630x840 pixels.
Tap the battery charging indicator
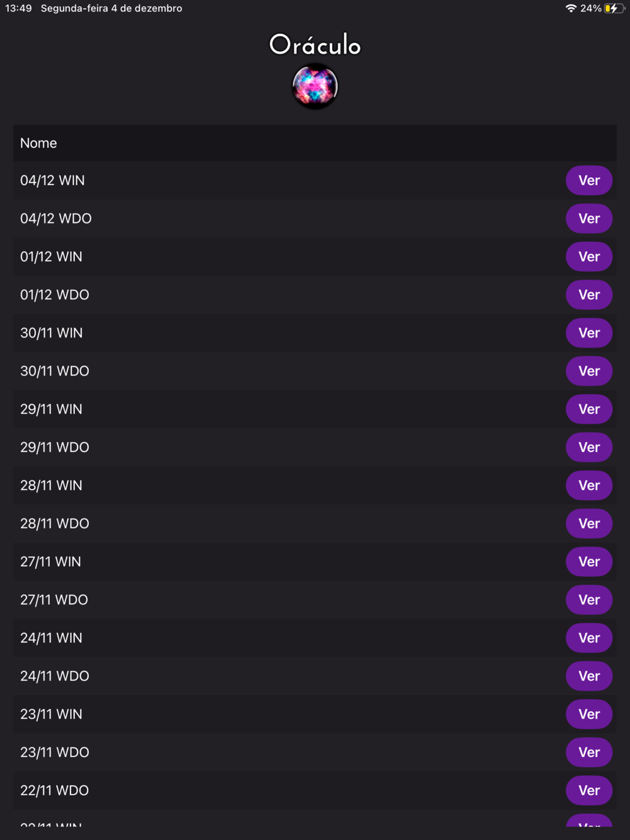click(613, 8)
